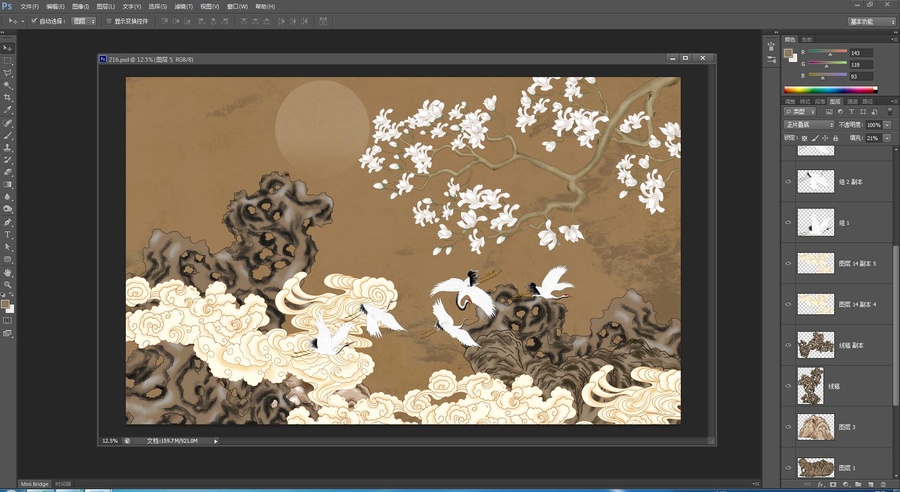The width and height of the screenshot is (900, 492).
Task: Click the foreground color swatch in color panel
Action: [788, 53]
